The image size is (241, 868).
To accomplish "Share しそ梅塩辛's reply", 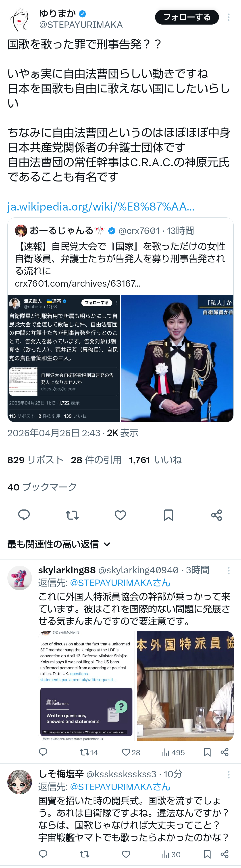I will pos(224,854).
